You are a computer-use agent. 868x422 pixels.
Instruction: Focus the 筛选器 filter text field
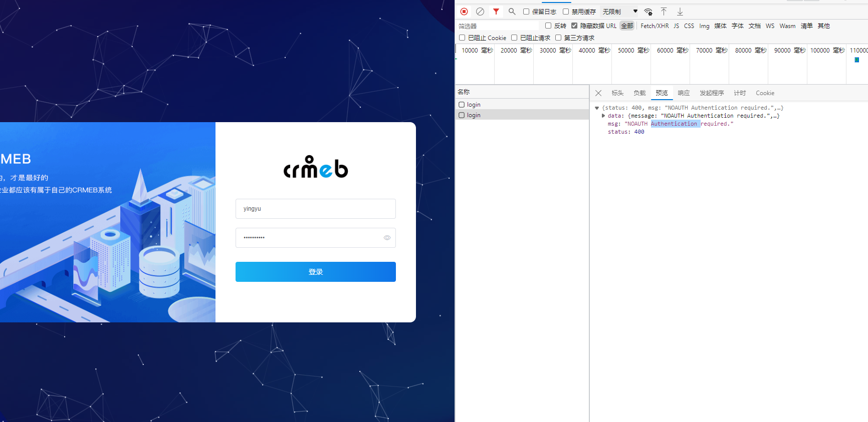click(498, 26)
